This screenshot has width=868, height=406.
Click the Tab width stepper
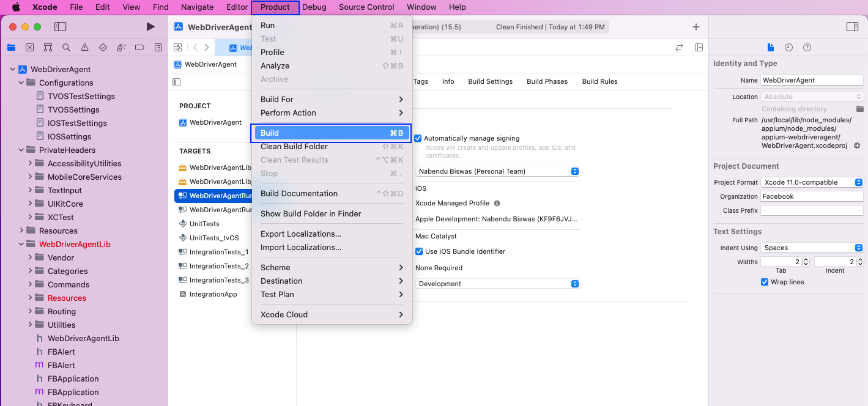[806, 262]
